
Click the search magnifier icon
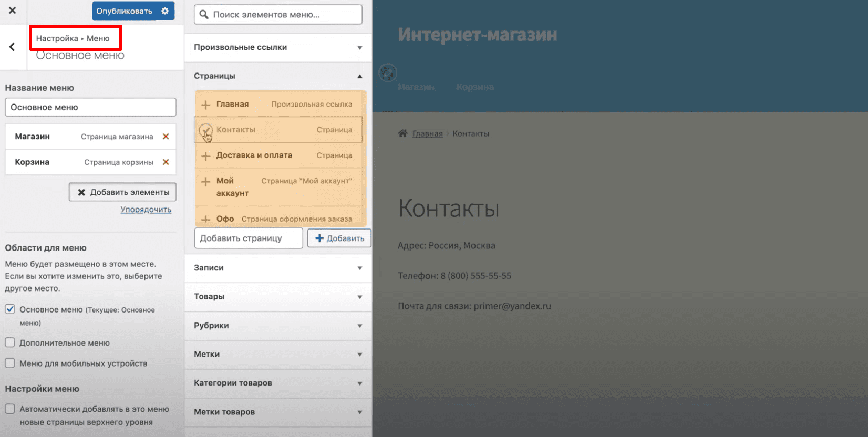pyautogui.click(x=204, y=15)
